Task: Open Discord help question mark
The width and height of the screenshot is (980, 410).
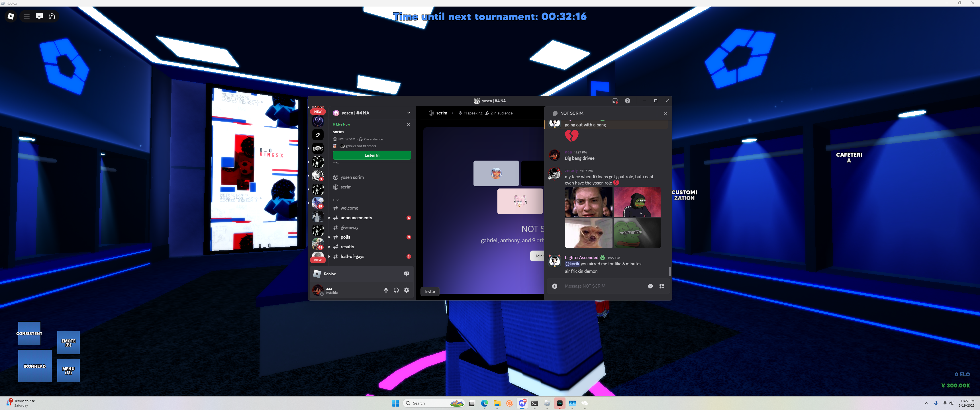Action: (x=627, y=101)
